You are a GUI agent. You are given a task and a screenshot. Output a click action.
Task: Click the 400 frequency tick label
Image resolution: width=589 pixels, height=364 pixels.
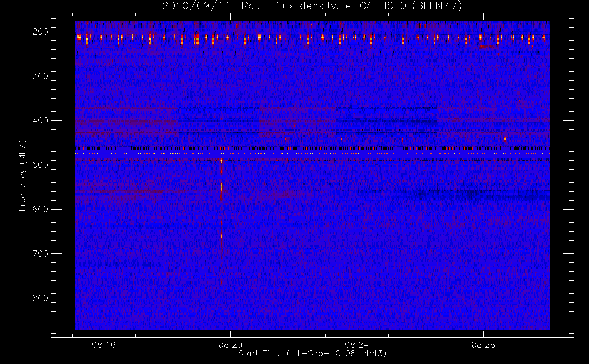pos(40,120)
